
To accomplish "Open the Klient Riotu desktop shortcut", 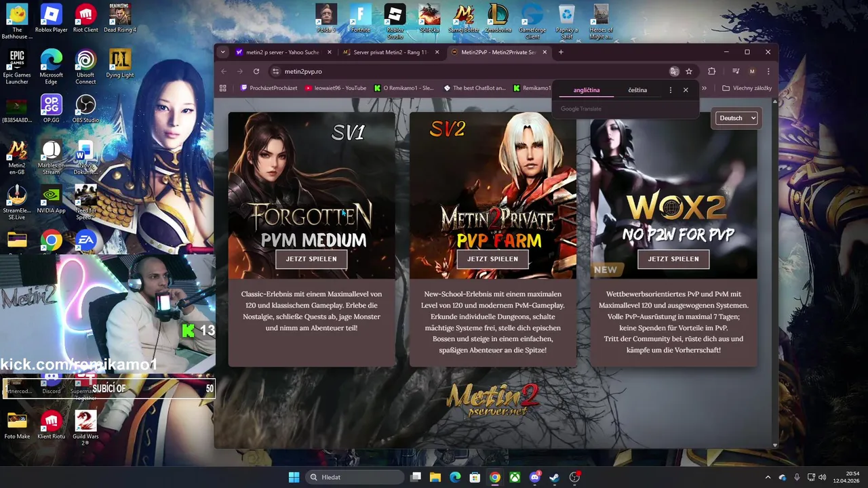I will pyautogui.click(x=51, y=425).
